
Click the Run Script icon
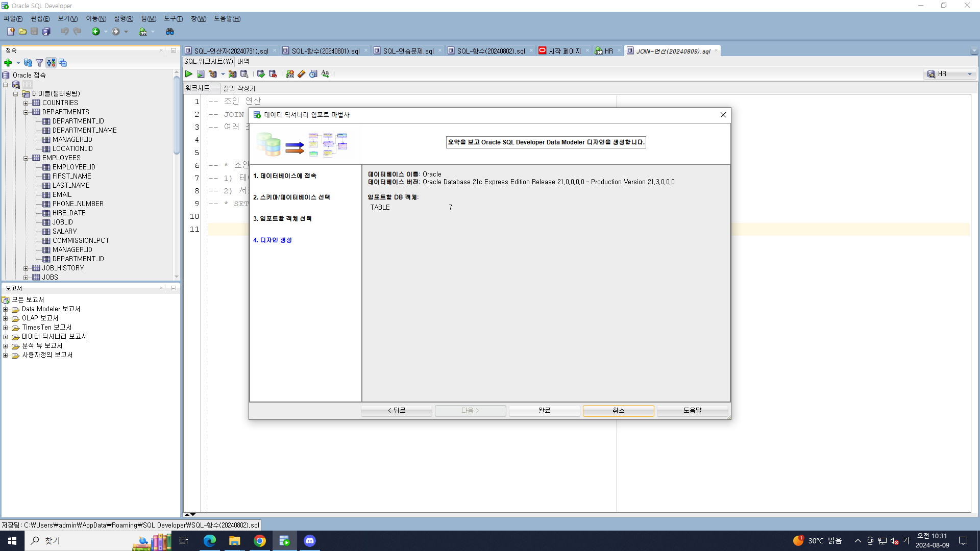tap(201, 74)
